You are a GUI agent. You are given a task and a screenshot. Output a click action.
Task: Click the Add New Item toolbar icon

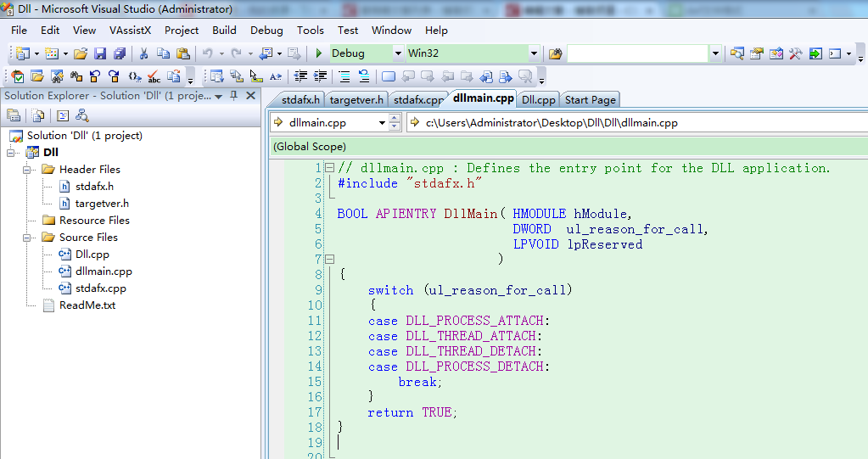[52, 53]
